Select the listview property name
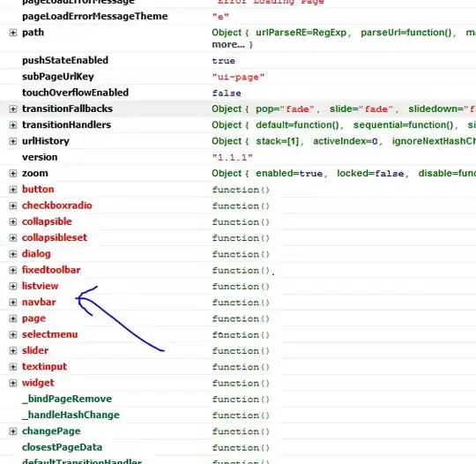This screenshot has width=476, height=464. 40,286
